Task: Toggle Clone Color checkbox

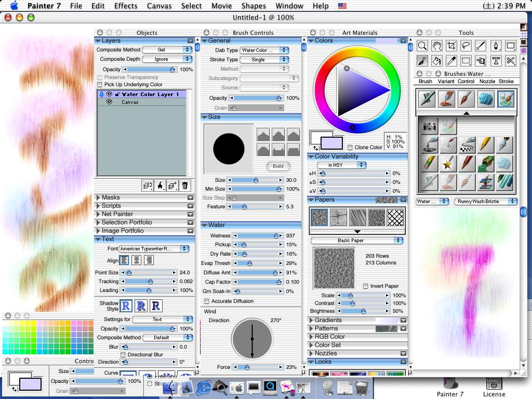Action: coord(350,147)
